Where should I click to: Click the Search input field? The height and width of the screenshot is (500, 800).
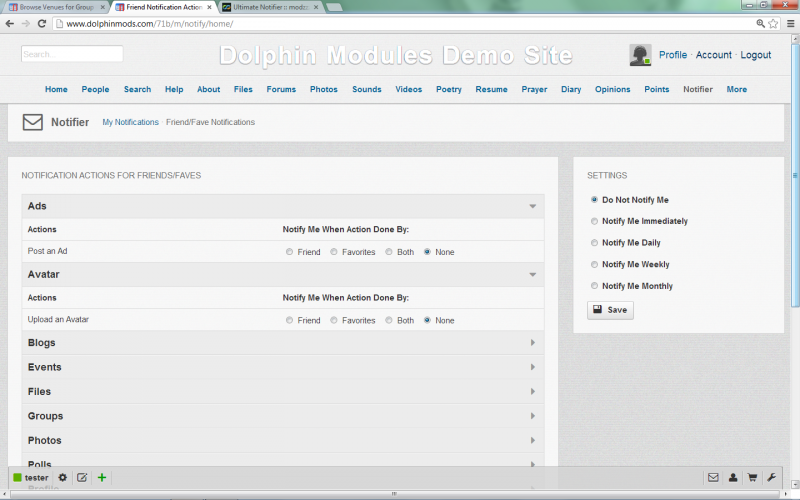[72, 54]
